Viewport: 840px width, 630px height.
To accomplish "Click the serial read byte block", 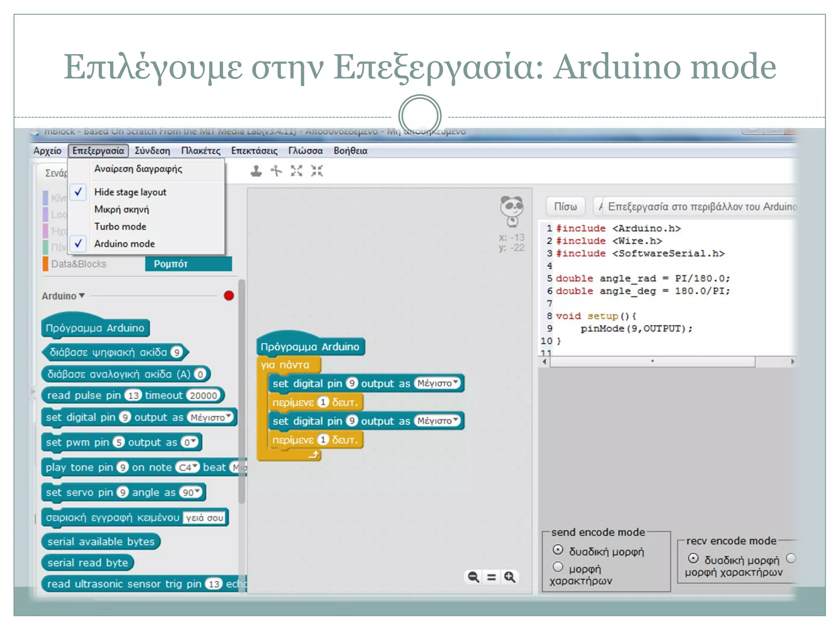I will (x=88, y=563).
